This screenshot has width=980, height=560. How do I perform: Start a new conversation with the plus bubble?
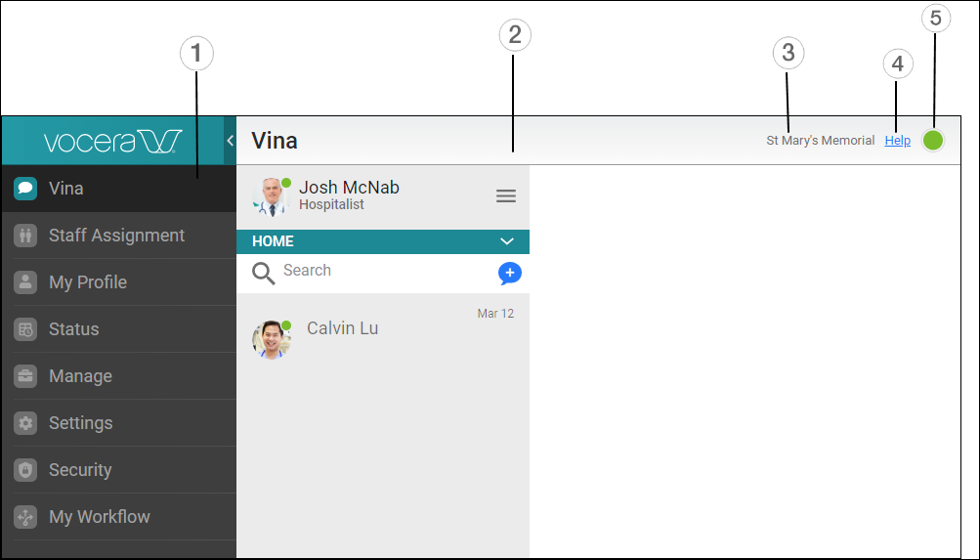(509, 273)
